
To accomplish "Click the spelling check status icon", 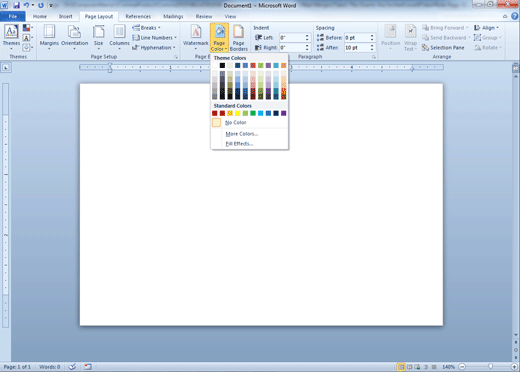I will coord(72,367).
